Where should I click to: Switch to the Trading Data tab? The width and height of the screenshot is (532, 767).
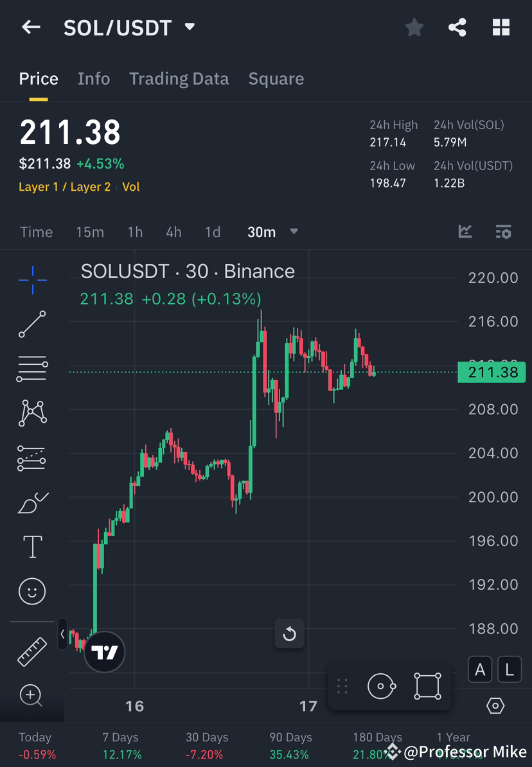click(179, 78)
